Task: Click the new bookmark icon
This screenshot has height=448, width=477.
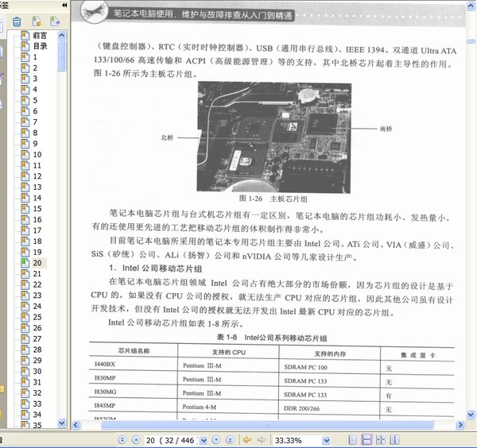Action: (x=37, y=21)
